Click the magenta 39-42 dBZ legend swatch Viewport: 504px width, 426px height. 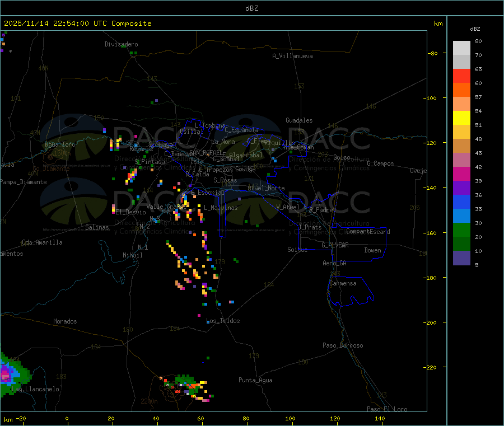[x=461, y=174]
